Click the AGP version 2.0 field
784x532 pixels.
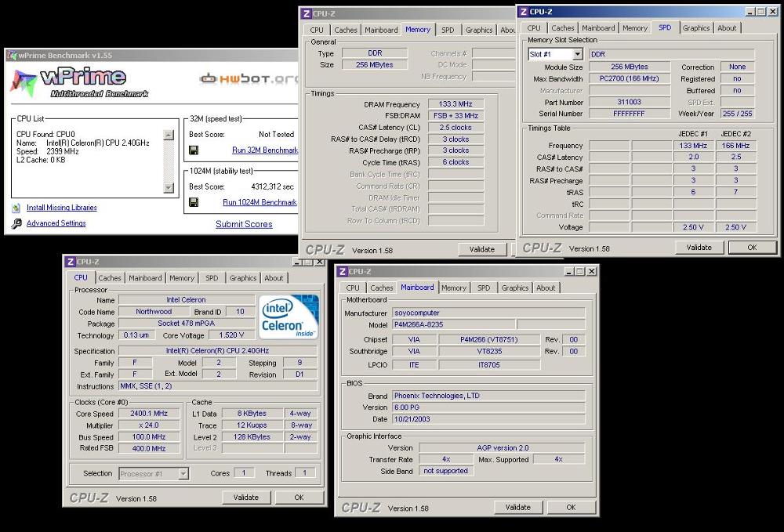tap(502, 447)
